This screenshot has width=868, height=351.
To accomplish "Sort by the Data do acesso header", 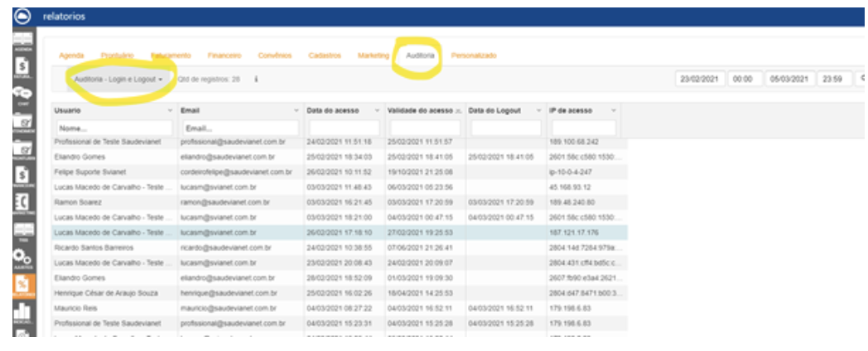I will (x=333, y=111).
